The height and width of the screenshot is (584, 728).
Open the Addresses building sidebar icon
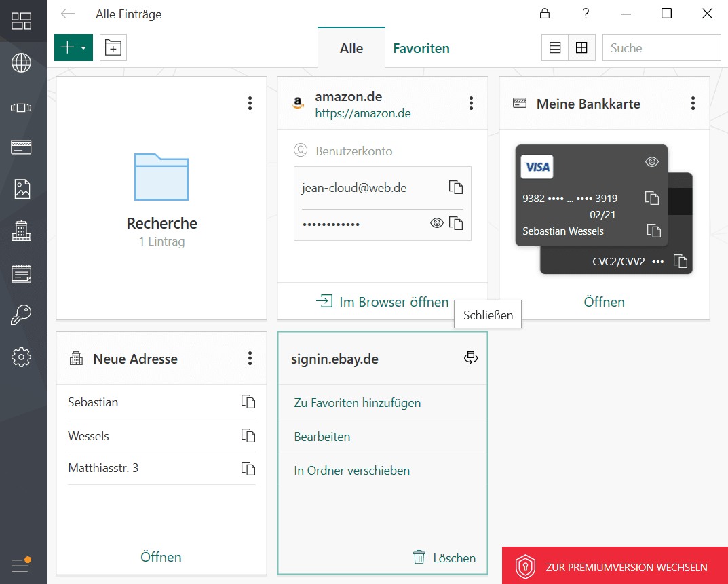pyautogui.click(x=21, y=231)
